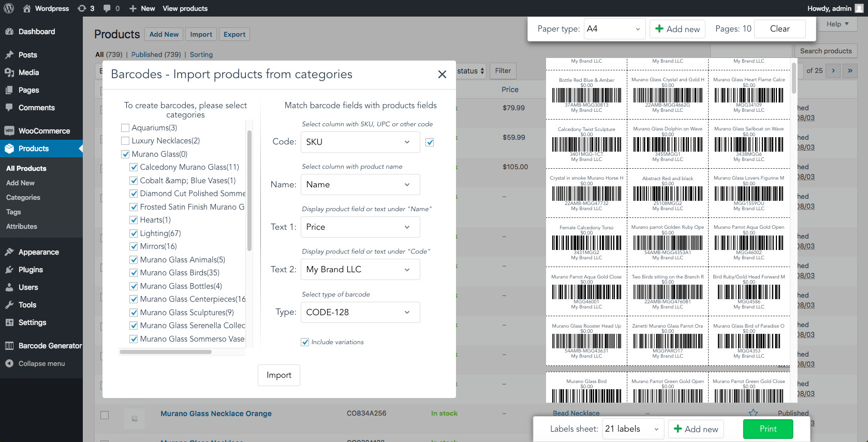Check the Luxury Necklaces(2) category
The height and width of the screenshot is (442, 868).
pyautogui.click(x=125, y=141)
